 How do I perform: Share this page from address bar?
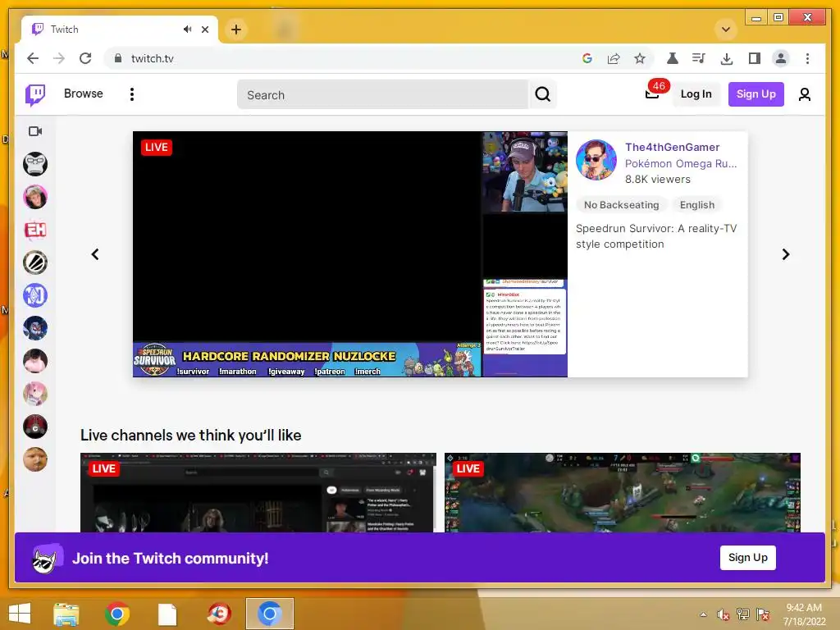tap(614, 58)
